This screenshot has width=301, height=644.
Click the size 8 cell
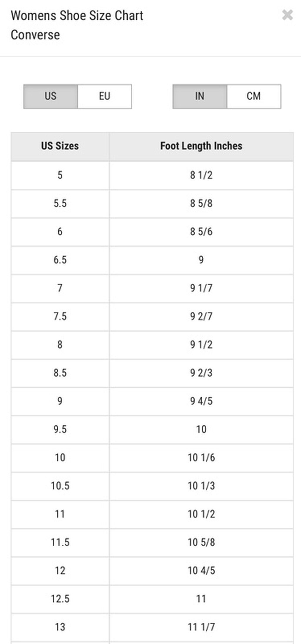(x=60, y=345)
